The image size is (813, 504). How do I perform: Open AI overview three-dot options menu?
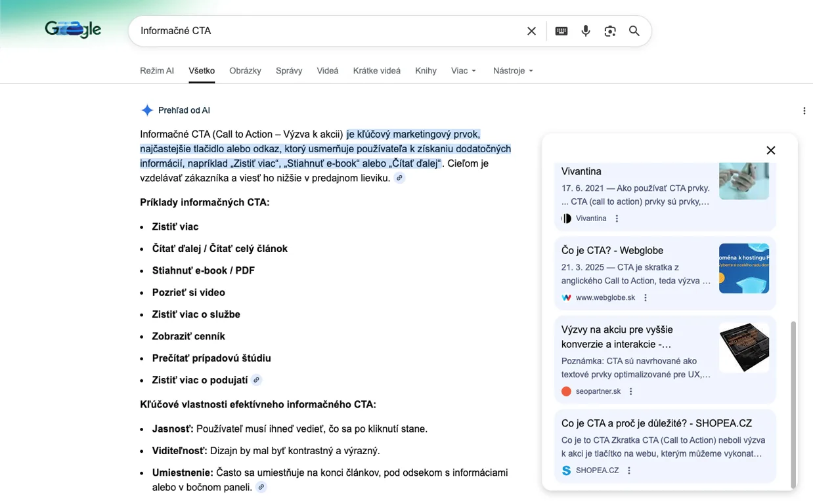point(804,111)
